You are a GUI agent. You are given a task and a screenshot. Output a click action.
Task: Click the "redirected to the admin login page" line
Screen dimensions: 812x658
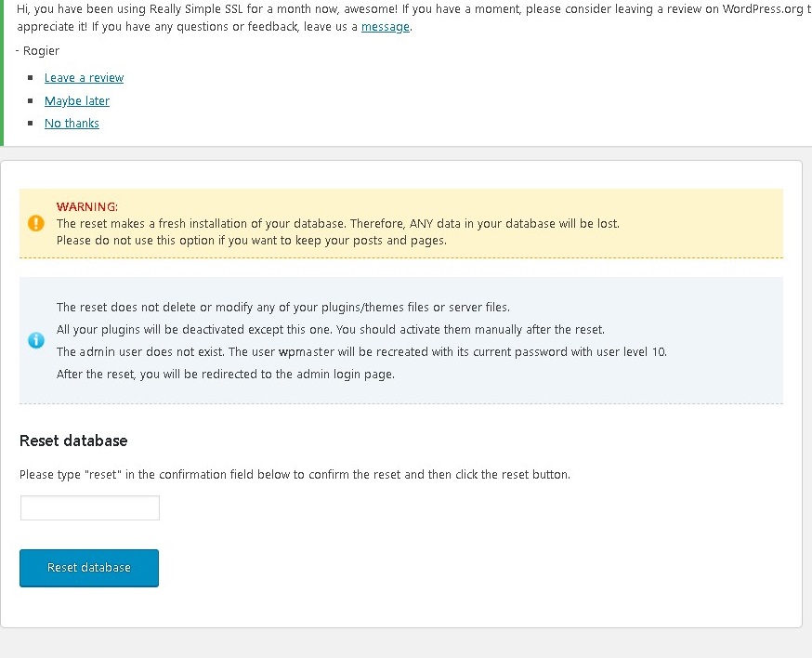coord(225,374)
